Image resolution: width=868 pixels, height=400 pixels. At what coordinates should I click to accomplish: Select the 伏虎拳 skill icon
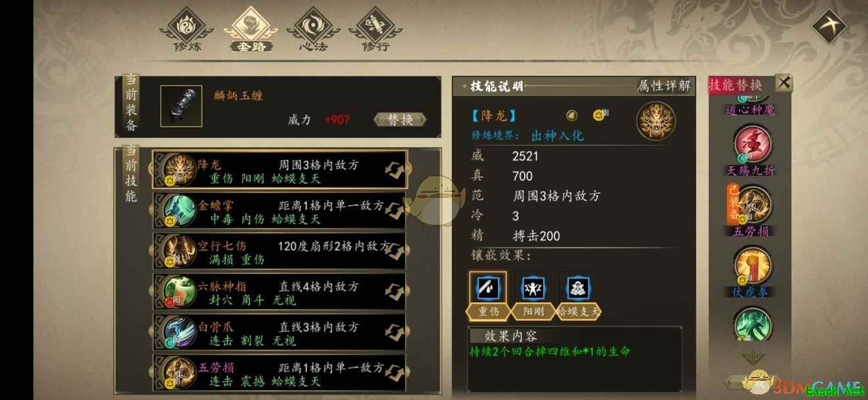click(x=752, y=265)
